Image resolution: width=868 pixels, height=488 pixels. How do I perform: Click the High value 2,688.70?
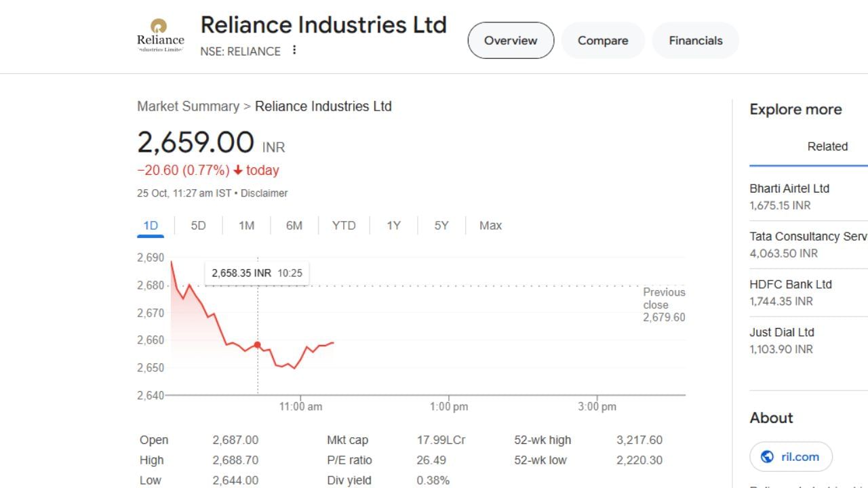click(235, 460)
